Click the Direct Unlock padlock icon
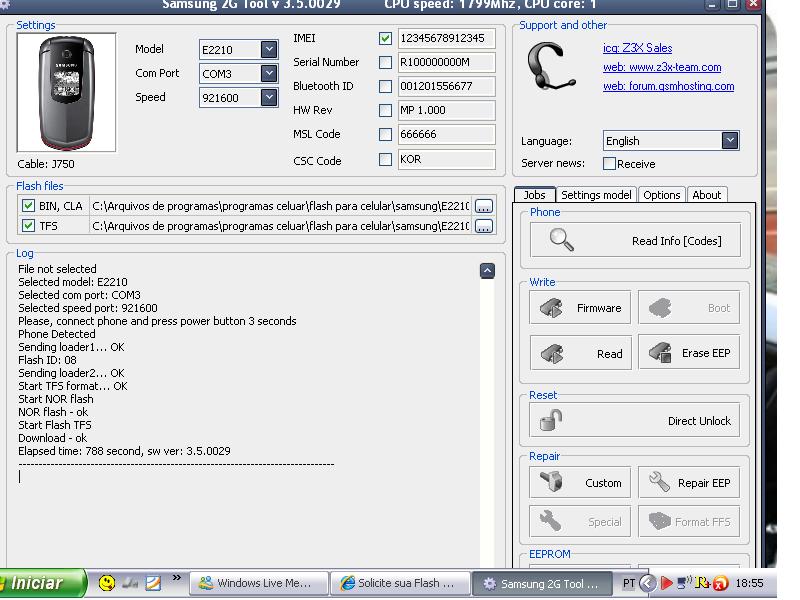800x600 pixels. click(x=551, y=420)
